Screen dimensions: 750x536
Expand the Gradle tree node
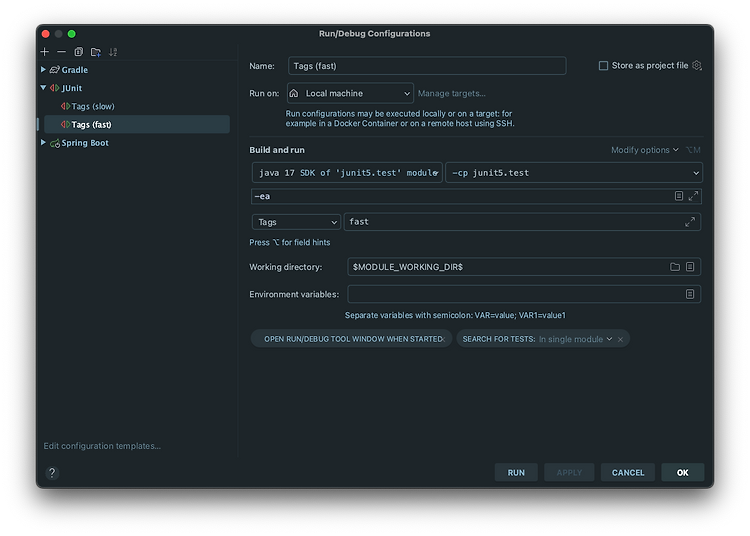pos(43,69)
